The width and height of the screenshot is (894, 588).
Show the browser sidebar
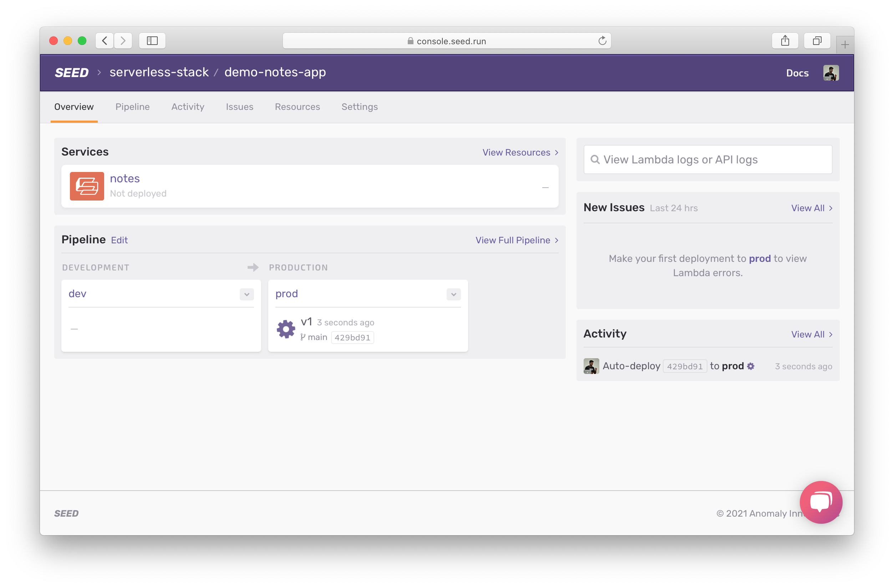[x=152, y=41]
